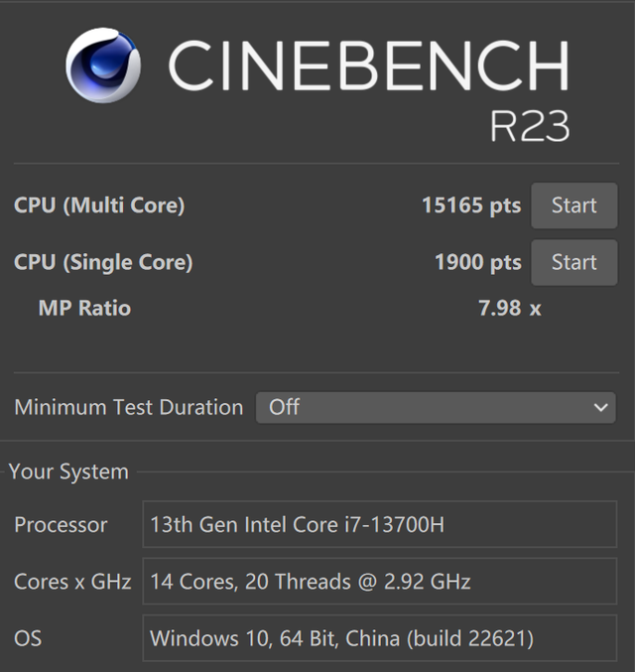Click the OS row label
Viewport: 635px width, 672px height.
[x=28, y=637]
